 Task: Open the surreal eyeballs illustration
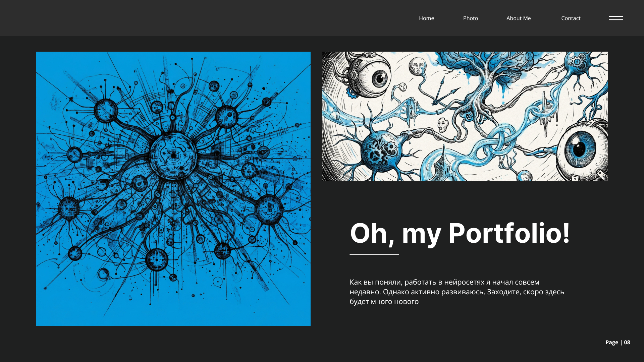pyautogui.click(x=465, y=116)
